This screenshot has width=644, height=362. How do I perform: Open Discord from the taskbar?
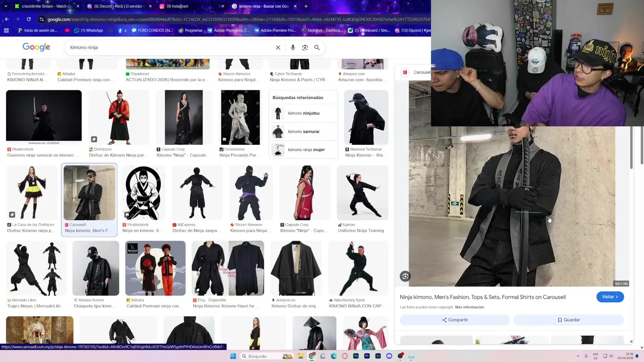click(x=389, y=356)
